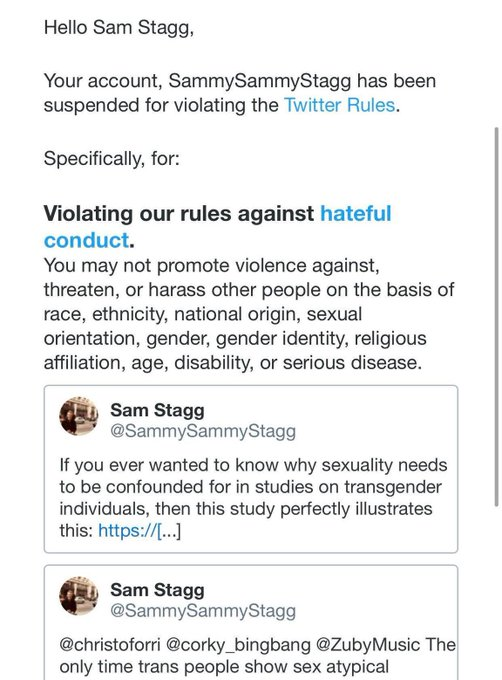The height and width of the screenshot is (680, 502).
Task: Click the 'Hello Sam Stagg' greeting text
Action: click(119, 28)
